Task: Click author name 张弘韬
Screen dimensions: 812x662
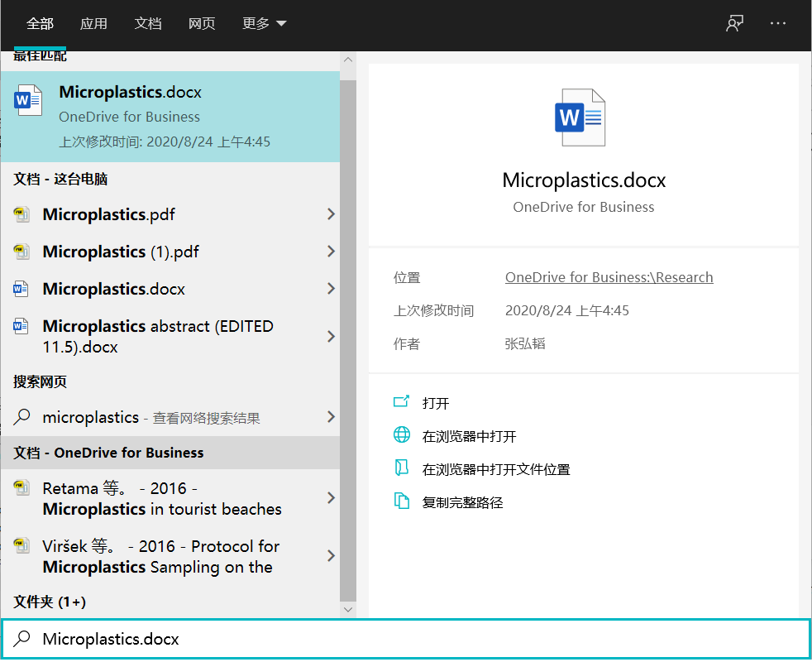Action: (525, 343)
